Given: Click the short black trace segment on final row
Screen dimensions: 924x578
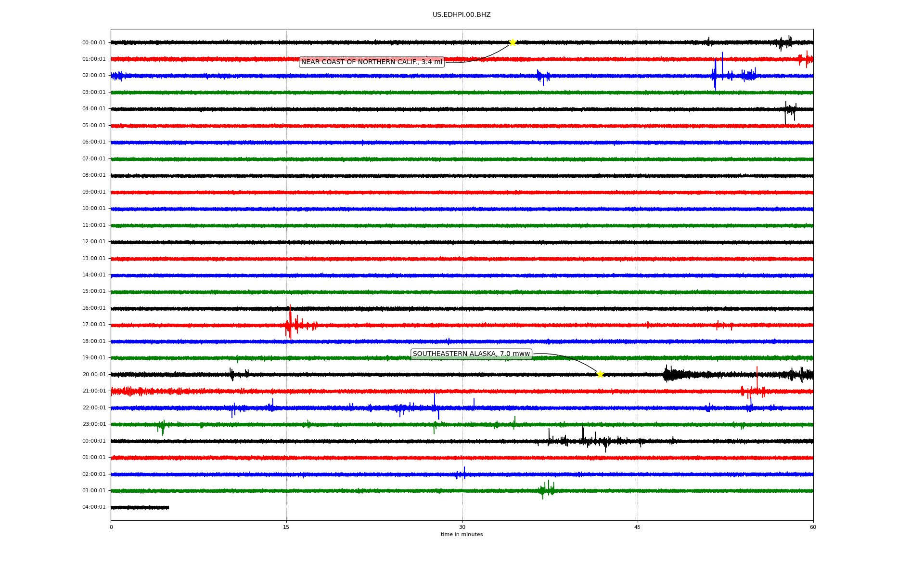Looking at the screenshot, I should click(x=140, y=507).
